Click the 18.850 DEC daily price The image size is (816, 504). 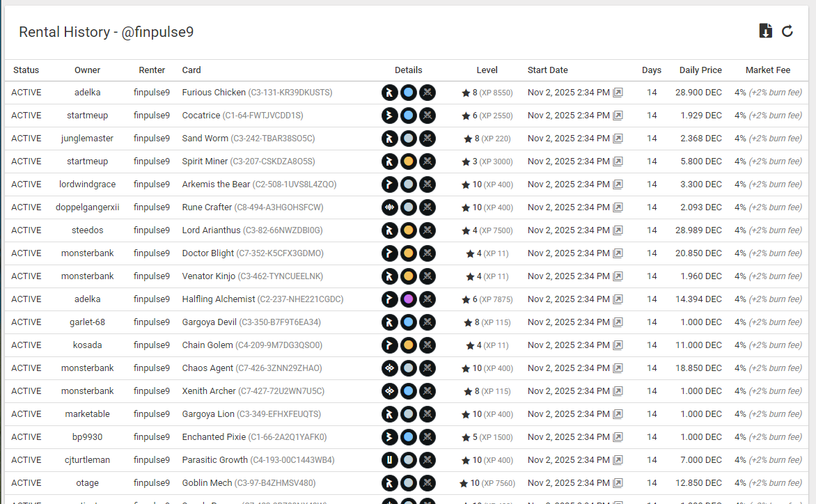(x=698, y=368)
